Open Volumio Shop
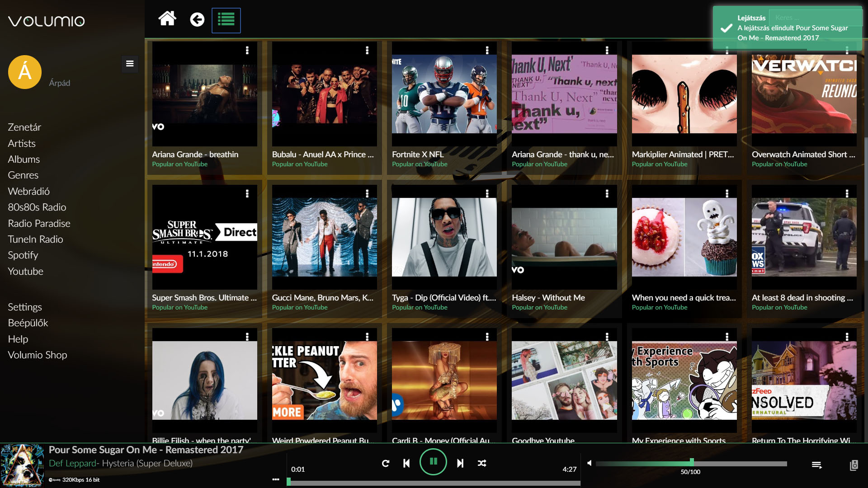This screenshot has height=488, width=868. 38,355
